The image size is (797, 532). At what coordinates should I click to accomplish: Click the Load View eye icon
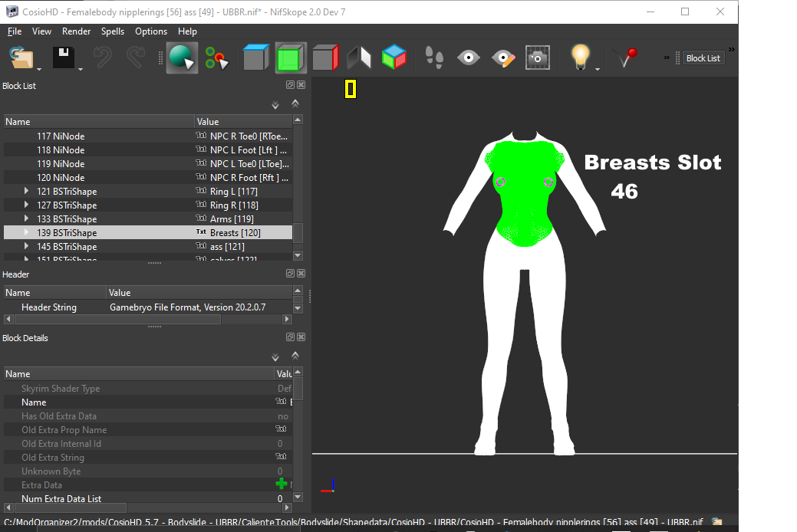[468, 57]
